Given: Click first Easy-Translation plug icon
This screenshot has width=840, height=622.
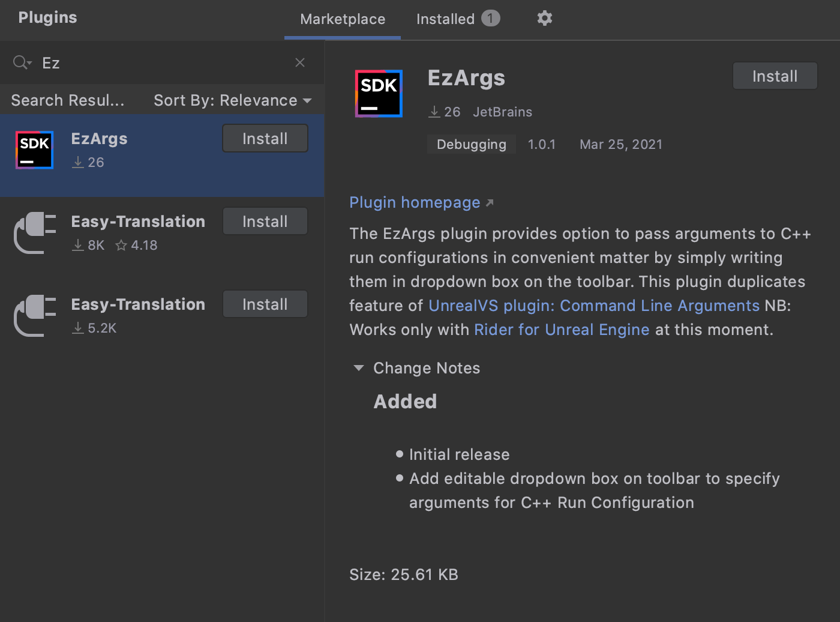Looking at the screenshot, I should point(35,233).
